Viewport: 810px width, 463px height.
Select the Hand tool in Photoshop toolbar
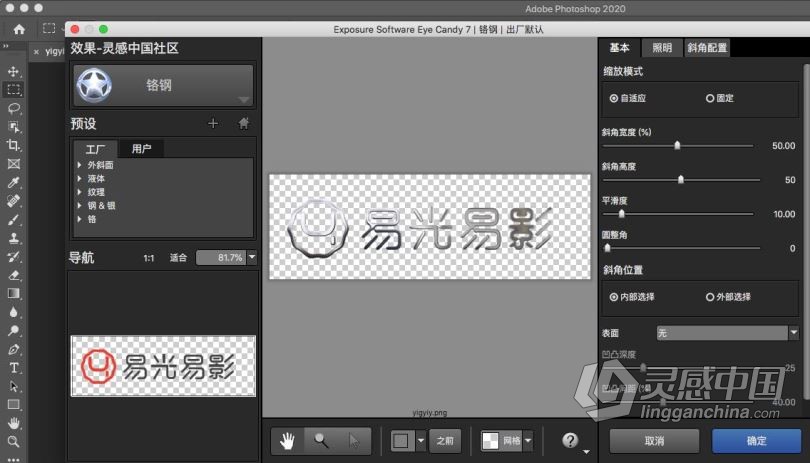pos(13,423)
